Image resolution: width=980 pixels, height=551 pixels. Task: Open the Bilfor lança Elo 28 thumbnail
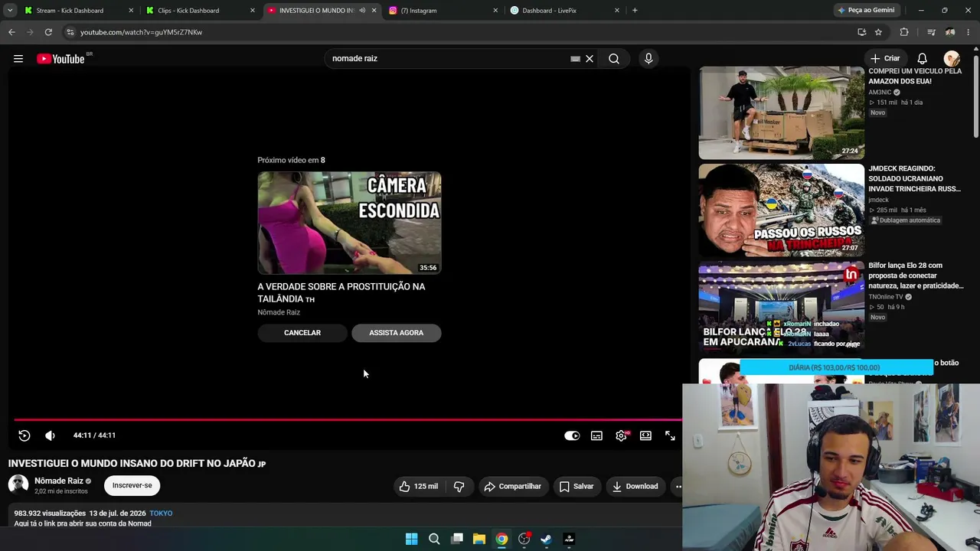781,307
